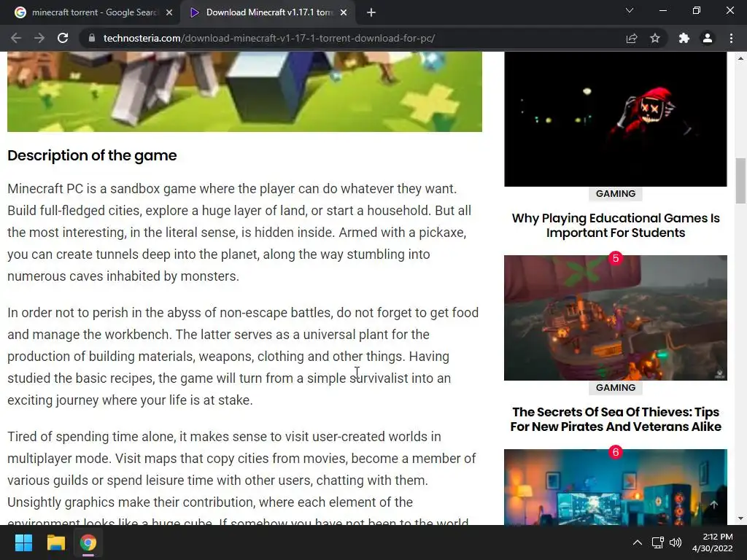The image size is (747, 560).
Task: Close the Download Minecraft v1.17.1 tab
Action: (x=344, y=12)
